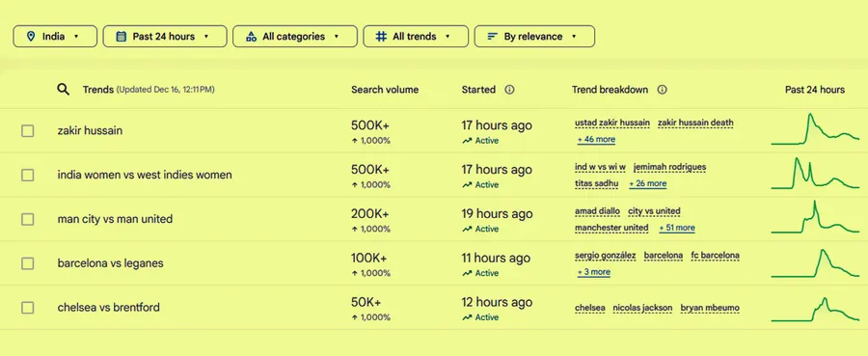Click the Started column header
The height and width of the screenshot is (356, 868).
pyautogui.click(x=478, y=90)
